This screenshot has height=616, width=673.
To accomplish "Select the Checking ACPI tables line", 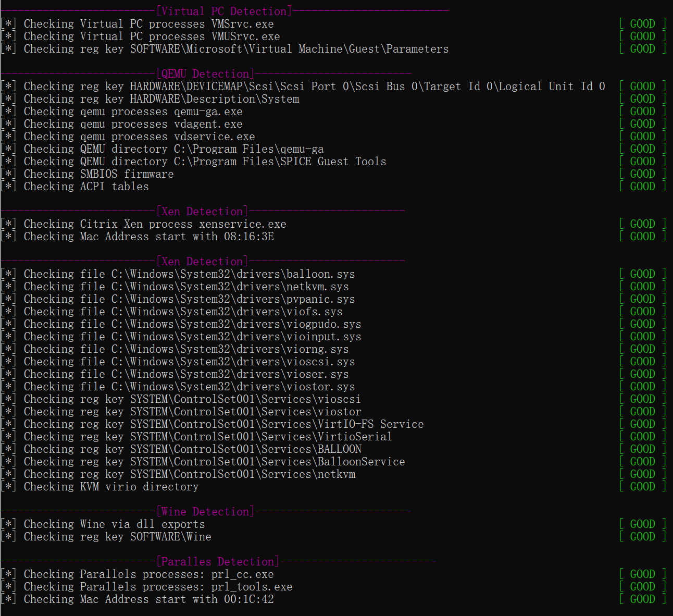I will pyautogui.click(x=74, y=187).
